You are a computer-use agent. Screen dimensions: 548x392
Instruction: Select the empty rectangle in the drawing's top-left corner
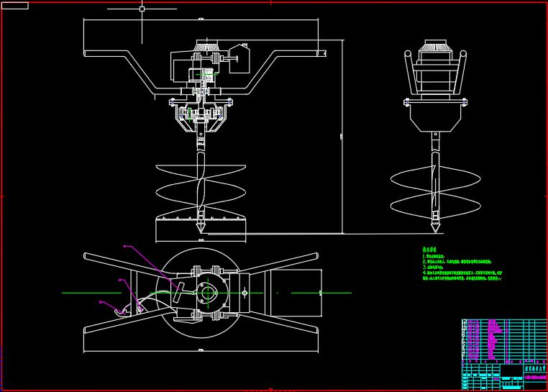[15, 6]
